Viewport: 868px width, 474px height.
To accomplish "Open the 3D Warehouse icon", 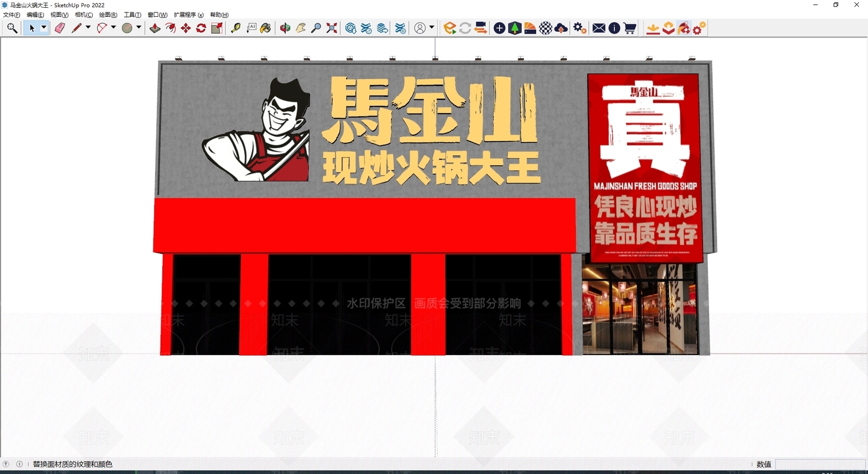I will [x=351, y=28].
